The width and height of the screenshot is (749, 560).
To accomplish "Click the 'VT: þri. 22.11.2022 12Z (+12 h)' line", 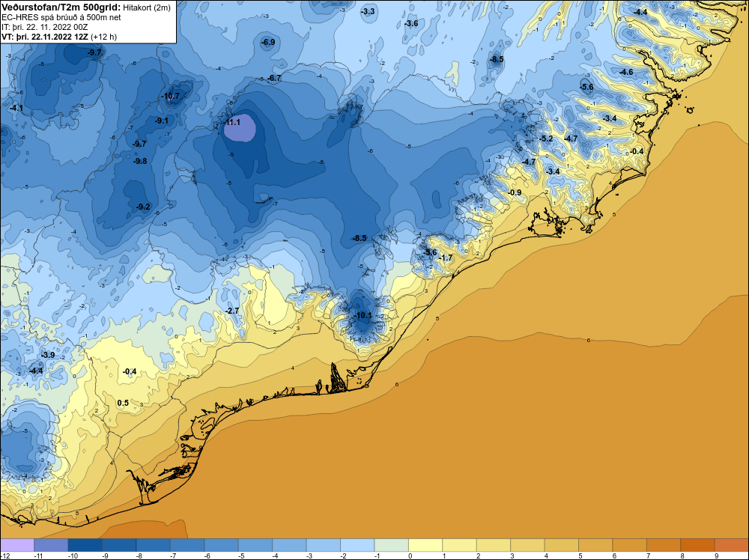I will pos(58,37).
